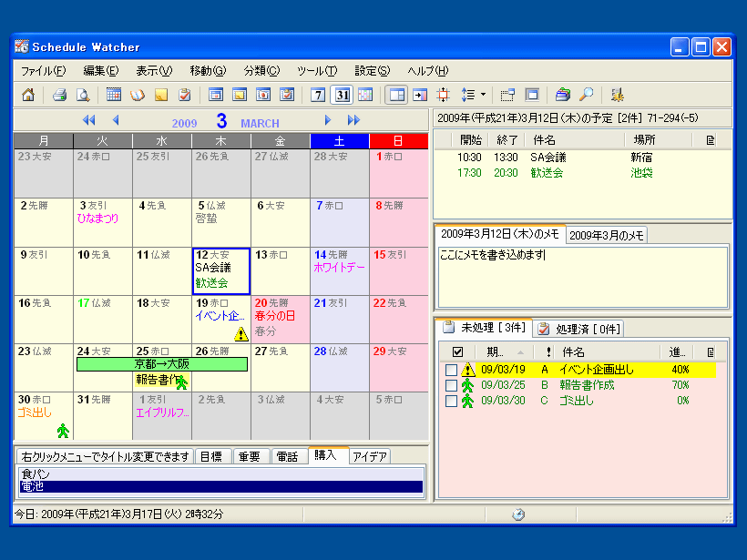Screen dimensions: 747x560
Task: Go to previous year with double-left arrow
Action: point(88,120)
